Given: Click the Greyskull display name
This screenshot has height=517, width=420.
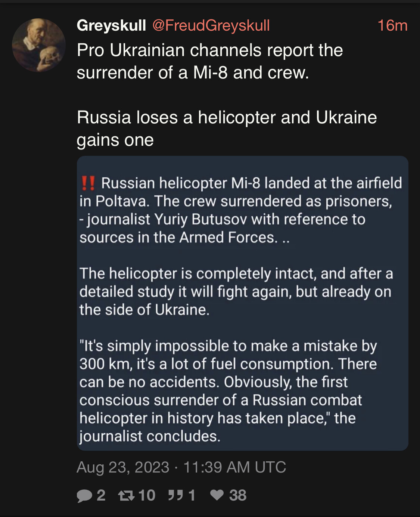Looking at the screenshot, I should [x=111, y=25].
